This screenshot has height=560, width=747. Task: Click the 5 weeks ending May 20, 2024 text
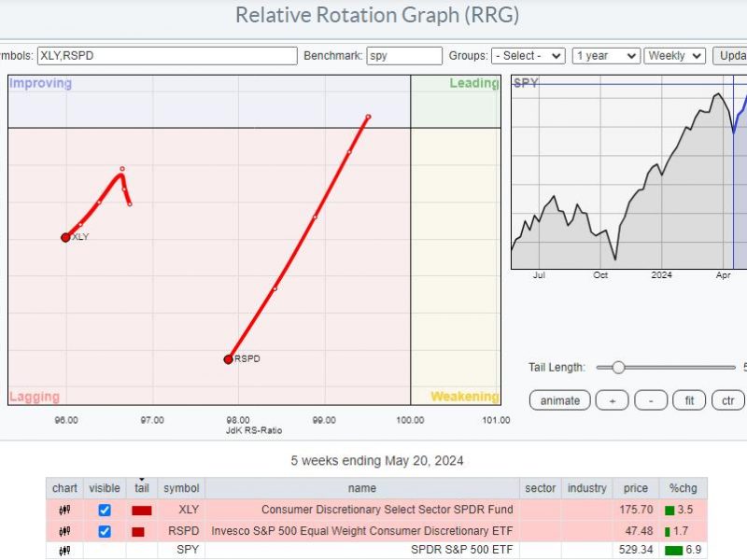pyautogui.click(x=377, y=461)
